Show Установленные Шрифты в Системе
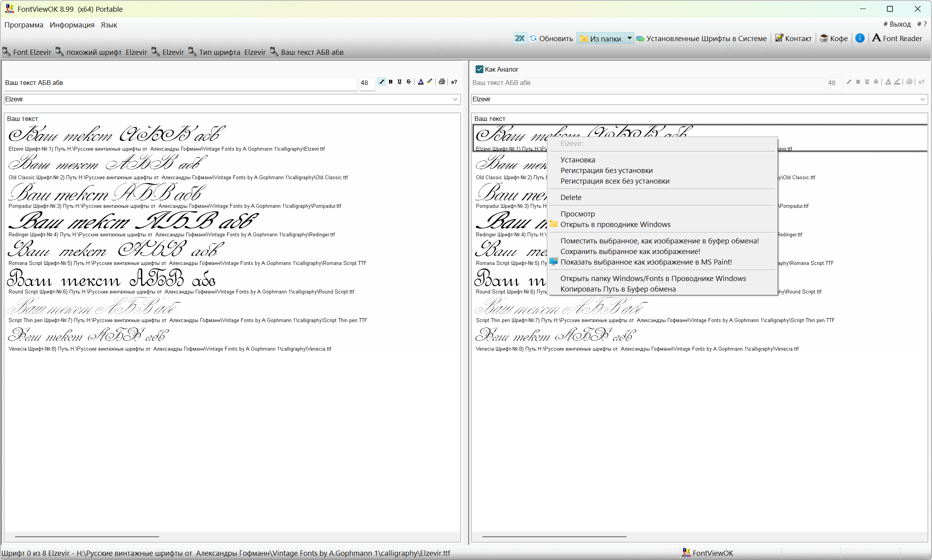The width and height of the screenshot is (932, 560). coord(701,38)
